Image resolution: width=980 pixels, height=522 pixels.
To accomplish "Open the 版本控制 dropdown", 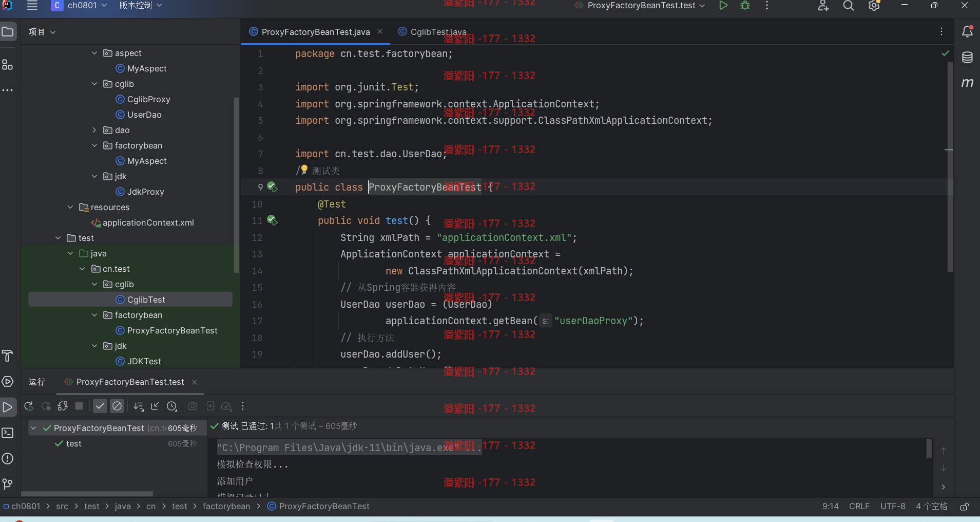I will click(141, 6).
